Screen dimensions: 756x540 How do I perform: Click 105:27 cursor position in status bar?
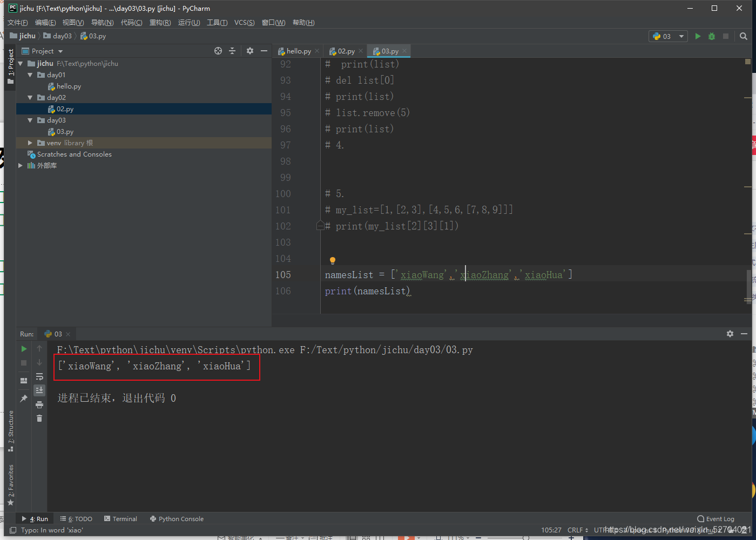click(x=551, y=530)
